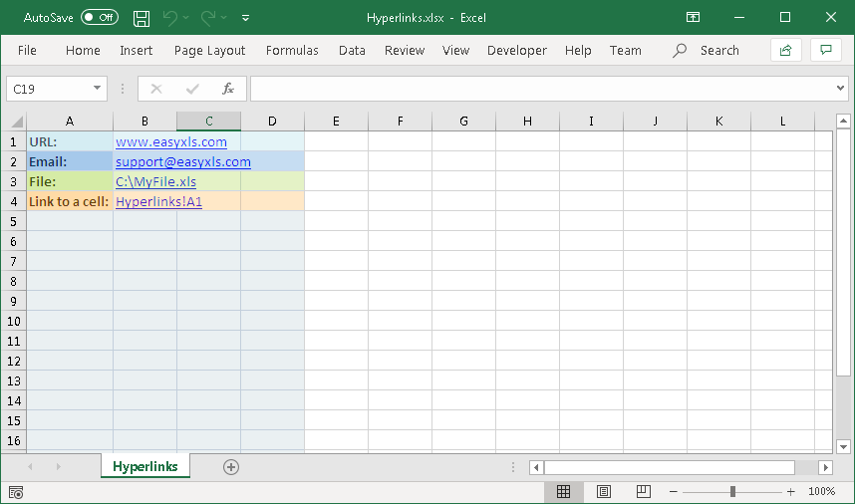Expand the Name Box dropdown arrow
This screenshot has height=504, width=855.
pyautogui.click(x=98, y=89)
